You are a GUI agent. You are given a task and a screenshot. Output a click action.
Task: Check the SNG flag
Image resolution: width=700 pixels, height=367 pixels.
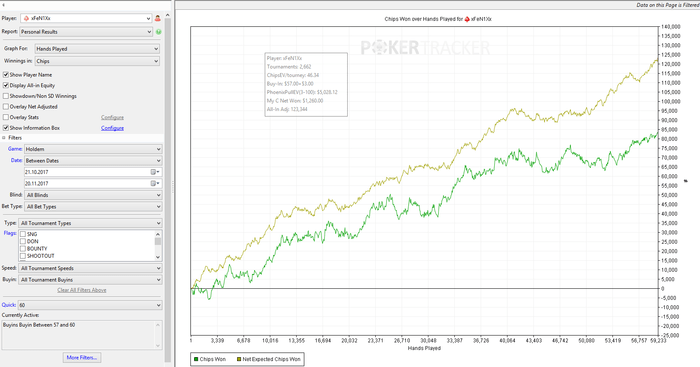pos(23,234)
